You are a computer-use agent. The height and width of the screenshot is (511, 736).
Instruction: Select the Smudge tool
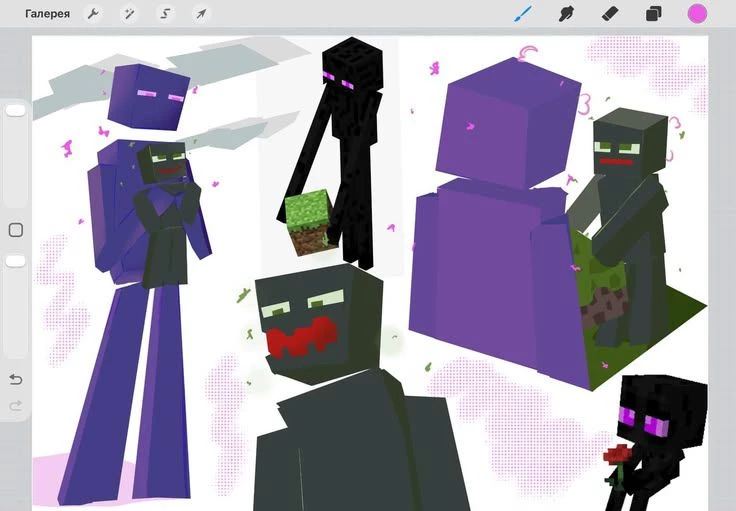coord(567,14)
